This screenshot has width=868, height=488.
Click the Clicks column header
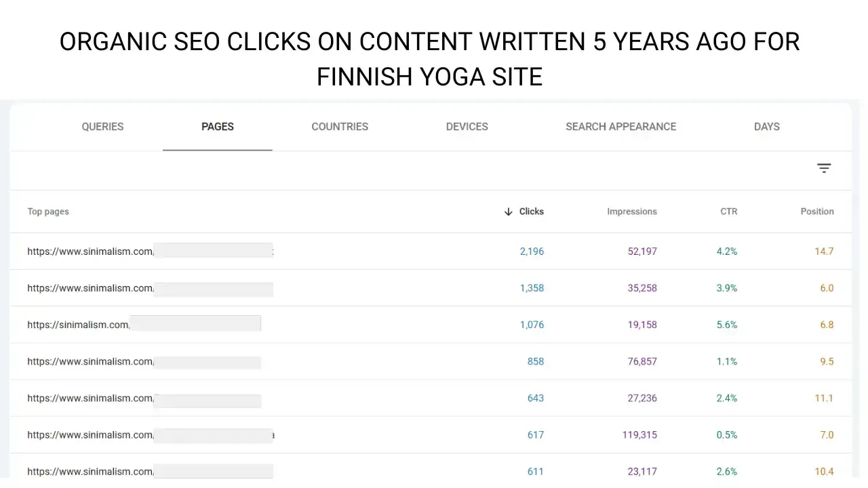coord(532,211)
